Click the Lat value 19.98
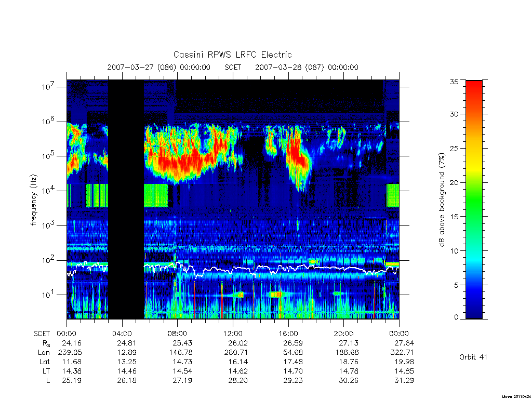 click(x=404, y=362)
